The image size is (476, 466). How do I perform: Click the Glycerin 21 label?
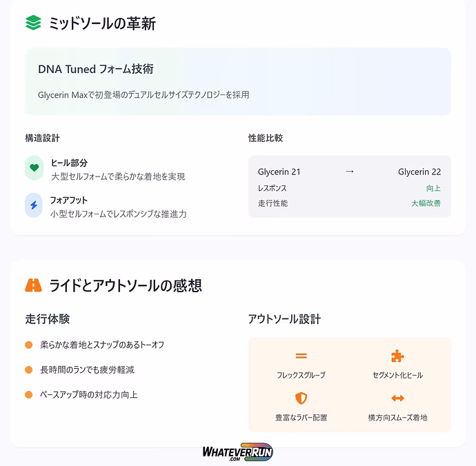click(x=279, y=172)
